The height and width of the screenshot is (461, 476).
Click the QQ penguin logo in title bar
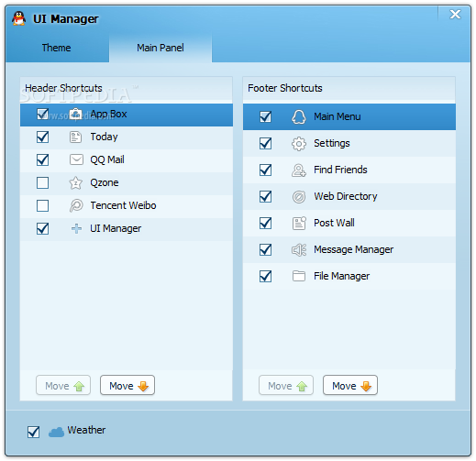click(19, 18)
